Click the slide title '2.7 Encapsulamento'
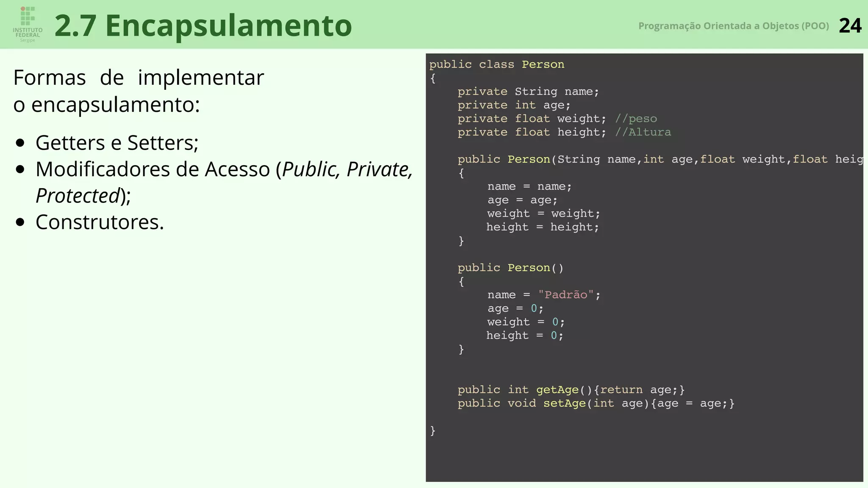Screen dimensions: 868x488 (x=203, y=25)
